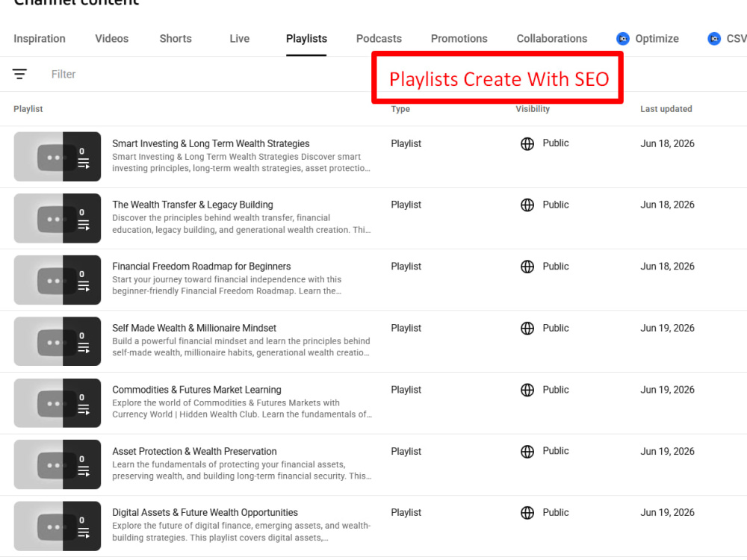747x560 pixels.
Task: Switch to the Shorts tab
Action: tap(176, 39)
